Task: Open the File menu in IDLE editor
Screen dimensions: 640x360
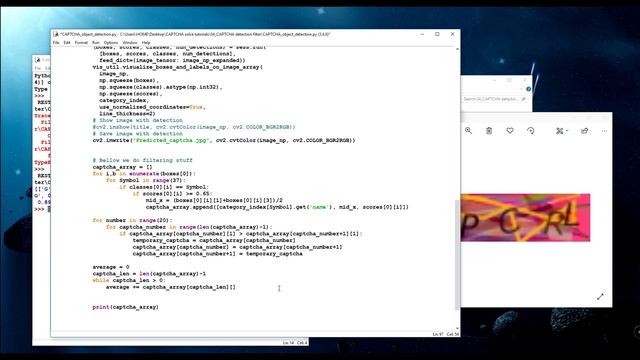Action: click(56, 42)
